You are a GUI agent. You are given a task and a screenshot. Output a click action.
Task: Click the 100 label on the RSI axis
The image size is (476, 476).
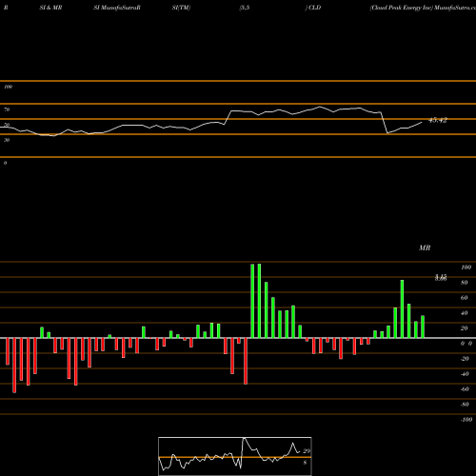[9, 87]
